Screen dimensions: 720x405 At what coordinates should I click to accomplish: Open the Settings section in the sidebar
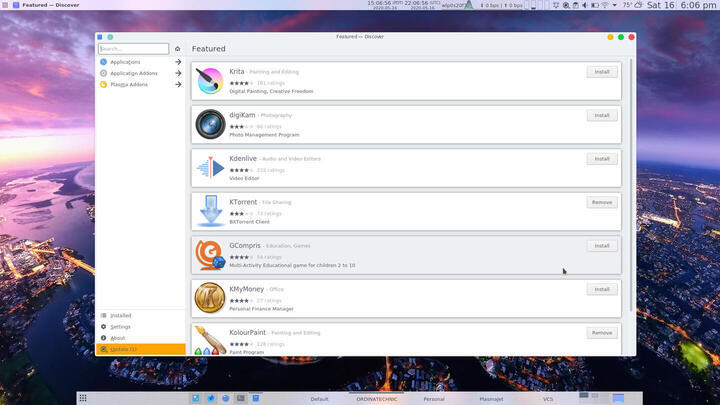[141, 326]
